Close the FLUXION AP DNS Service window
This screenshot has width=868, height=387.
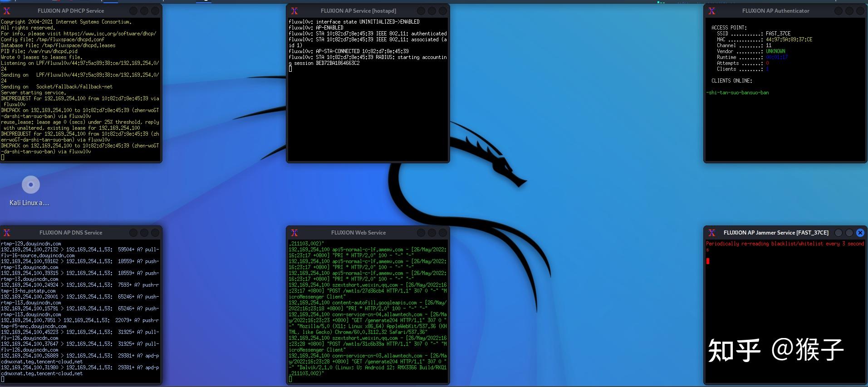(x=155, y=233)
